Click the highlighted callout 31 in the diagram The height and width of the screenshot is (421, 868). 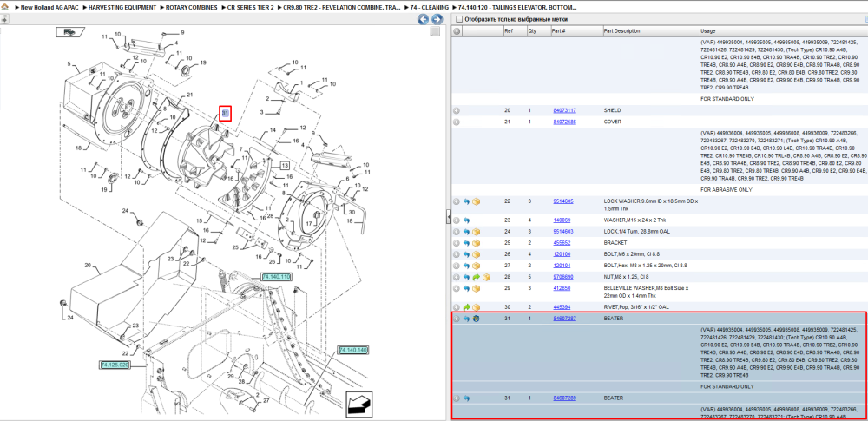(x=225, y=113)
